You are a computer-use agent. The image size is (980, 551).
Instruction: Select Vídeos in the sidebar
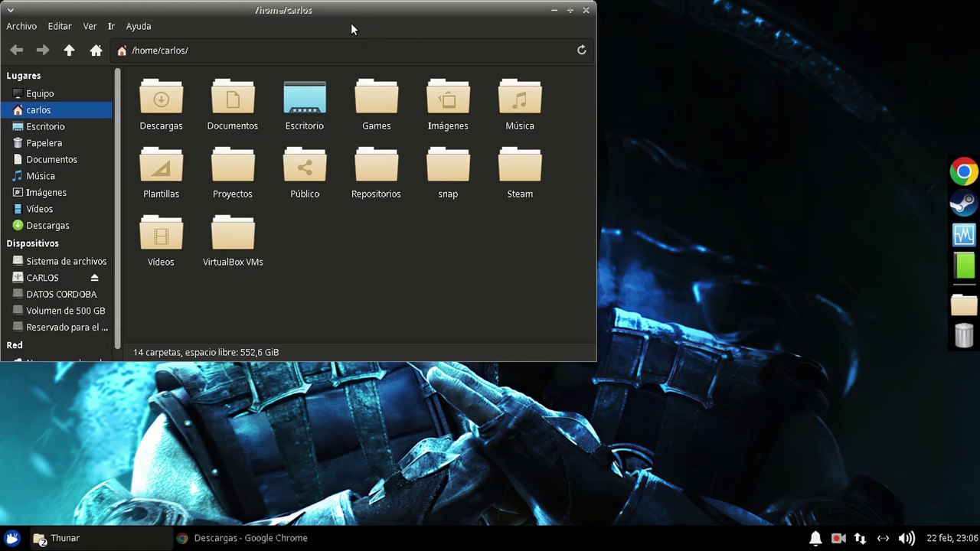click(x=56, y=209)
